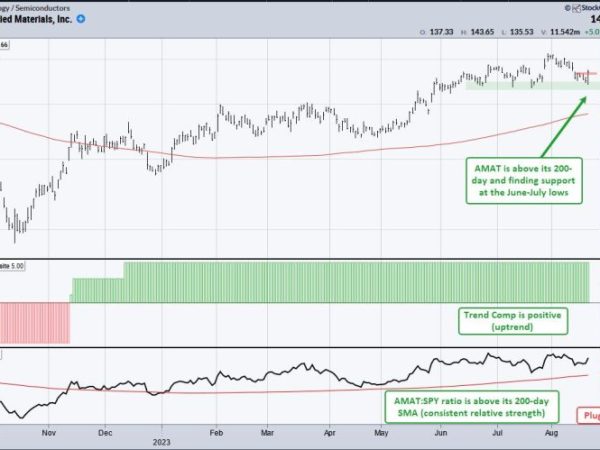Image resolution: width=600 pixels, height=450 pixels.
Task: Click the Apr label on the date axis
Action: pyautogui.click(x=329, y=433)
